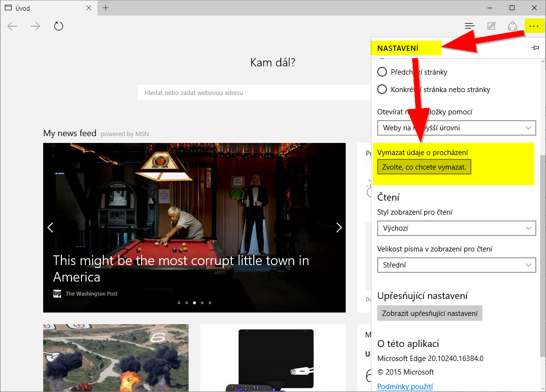Refresh the current page
This screenshot has width=546, height=392.
(x=59, y=26)
